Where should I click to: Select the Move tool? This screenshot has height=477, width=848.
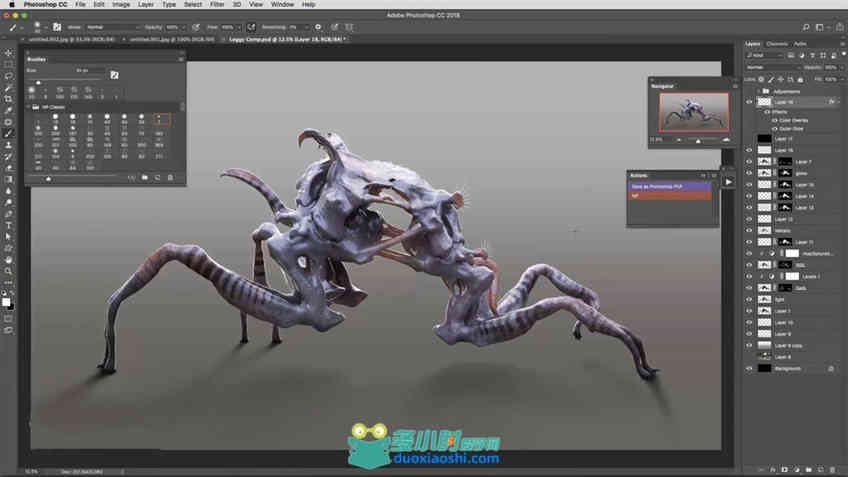point(8,53)
